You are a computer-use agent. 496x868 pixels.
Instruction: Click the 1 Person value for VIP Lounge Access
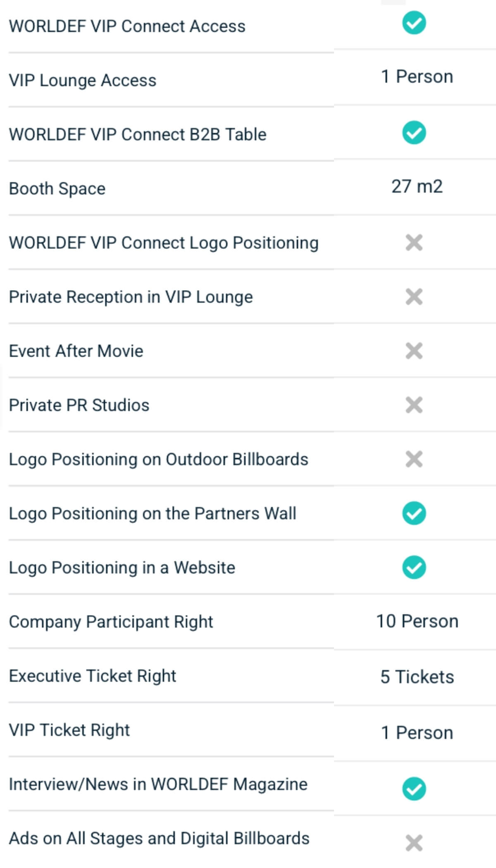[417, 76]
